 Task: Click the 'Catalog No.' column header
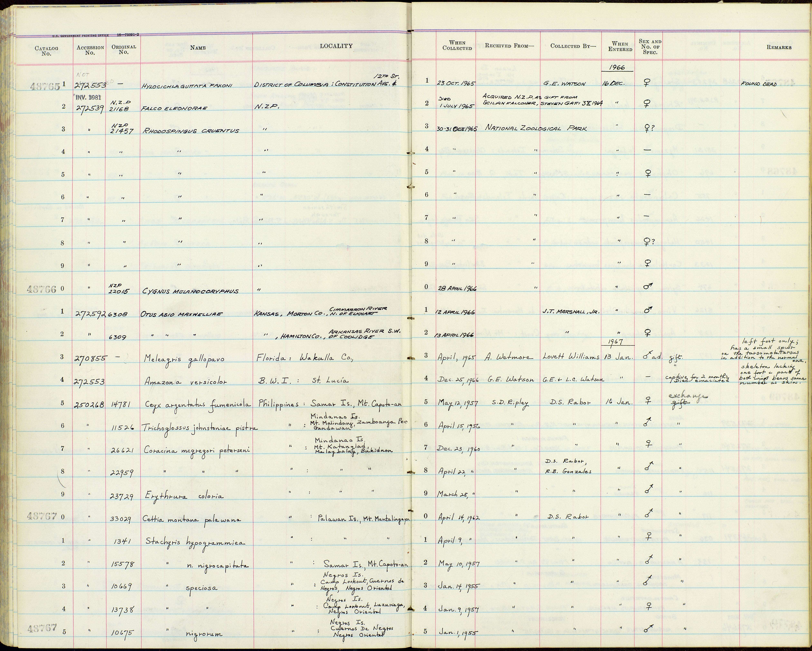46,51
